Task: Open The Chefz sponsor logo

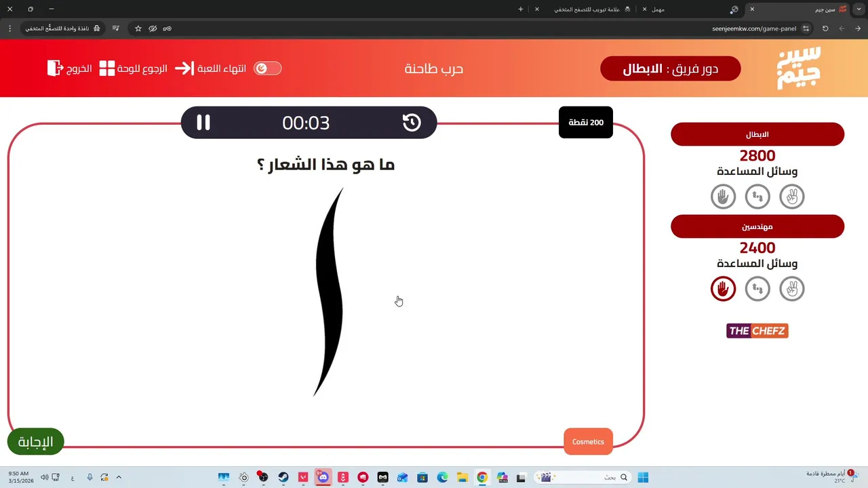Action: 757,331
